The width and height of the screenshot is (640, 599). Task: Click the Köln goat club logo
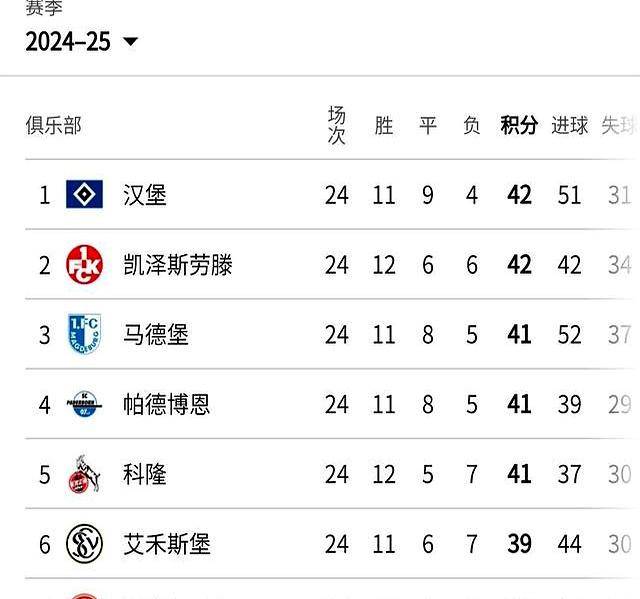[x=84, y=474]
